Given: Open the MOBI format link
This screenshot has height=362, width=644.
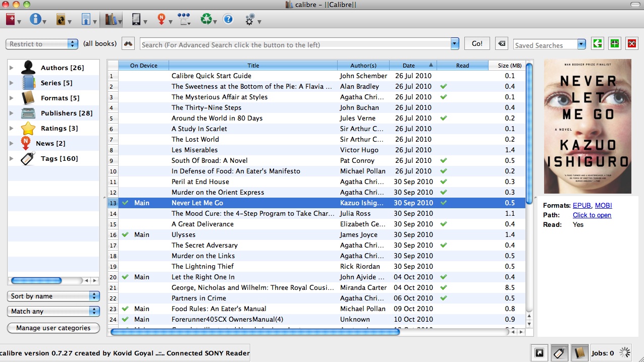Looking at the screenshot, I should (x=603, y=205).
